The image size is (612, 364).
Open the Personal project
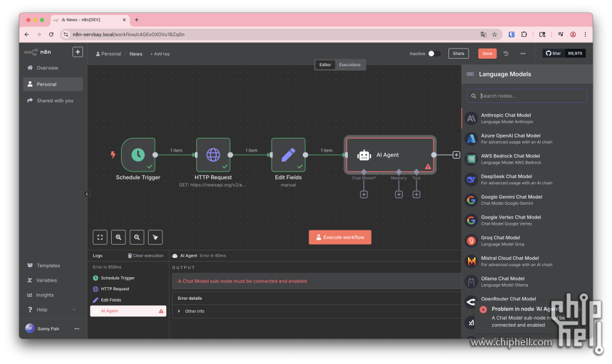[x=53, y=84]
